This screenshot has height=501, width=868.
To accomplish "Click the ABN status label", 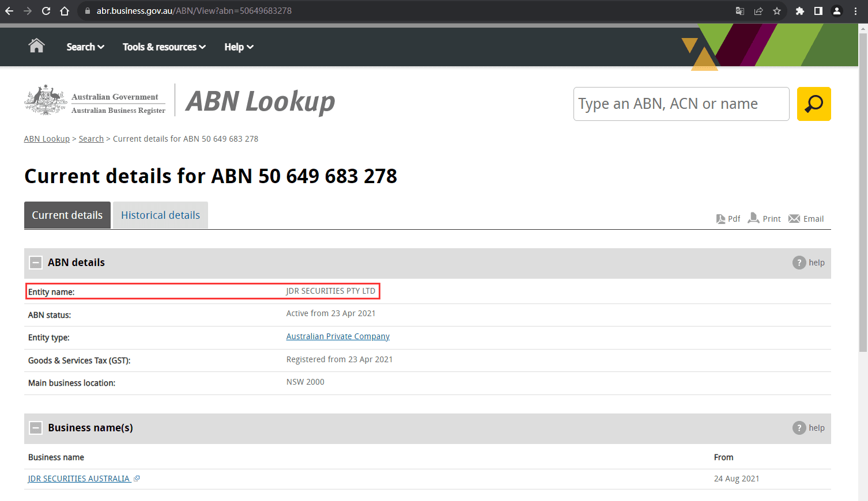I will 50,315.
